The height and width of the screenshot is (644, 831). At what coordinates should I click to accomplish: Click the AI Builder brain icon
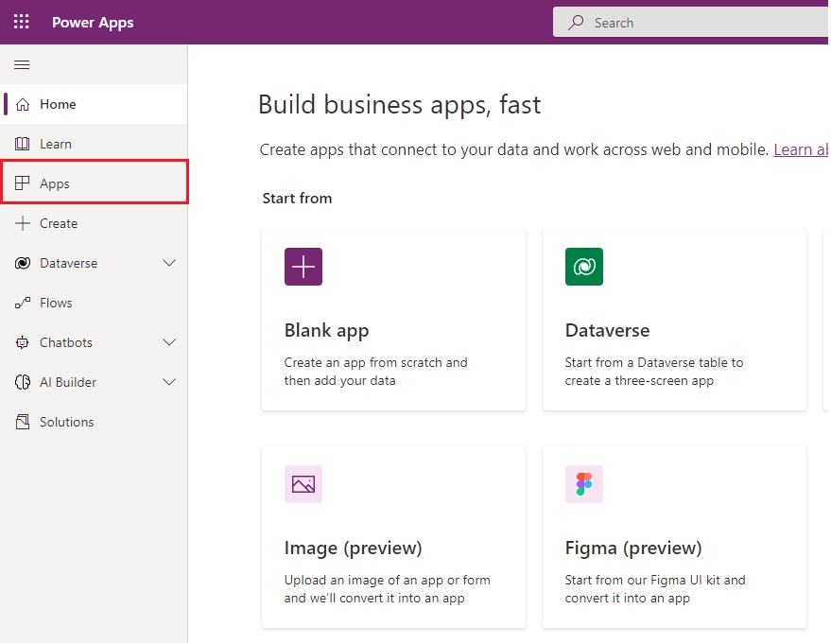coord(23,382)
